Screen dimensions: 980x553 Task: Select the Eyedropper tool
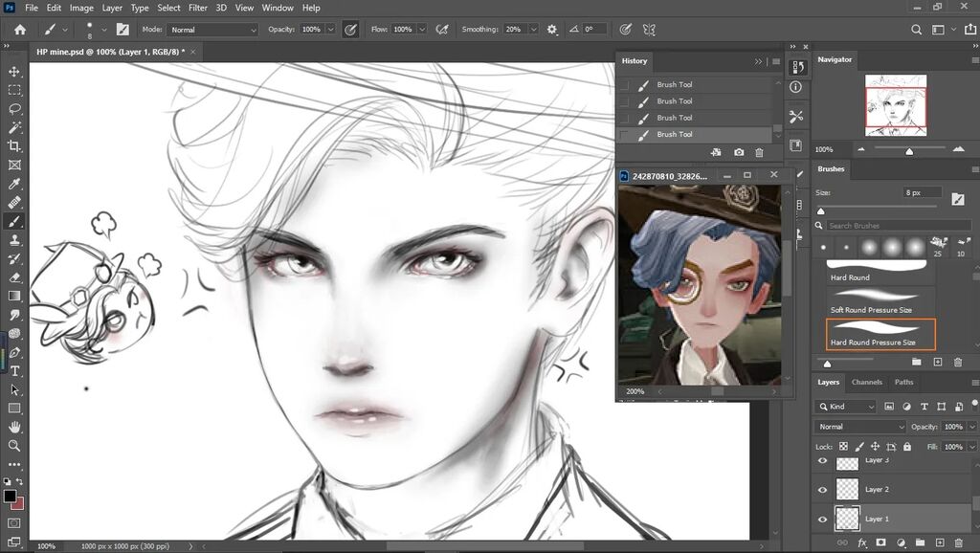tap(14, 184)
